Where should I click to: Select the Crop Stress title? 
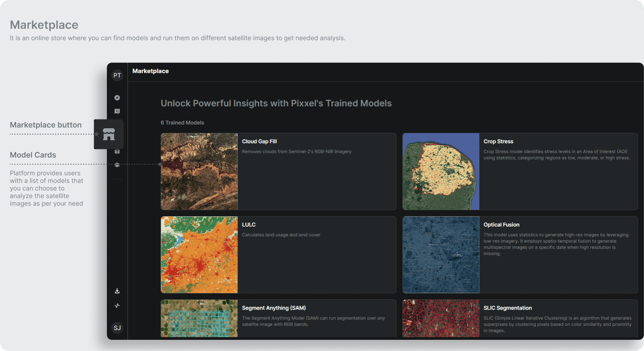[498, 141]
